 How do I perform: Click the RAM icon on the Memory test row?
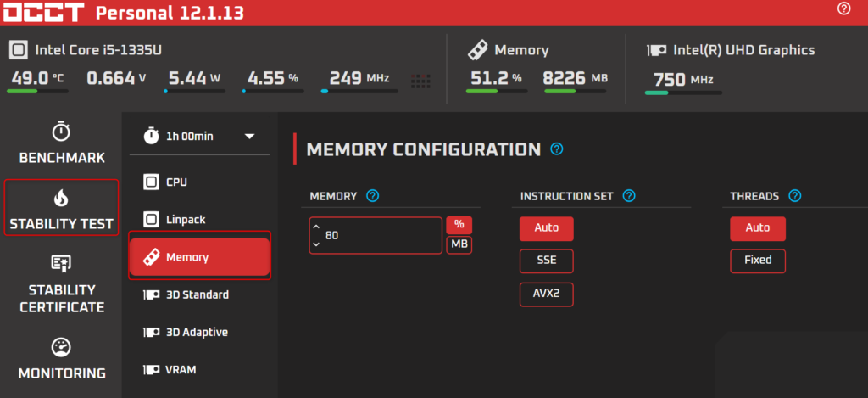click(x=151, y=257)
